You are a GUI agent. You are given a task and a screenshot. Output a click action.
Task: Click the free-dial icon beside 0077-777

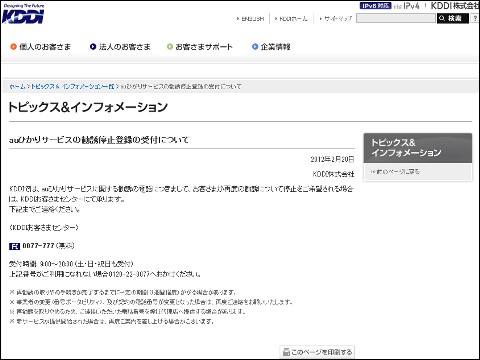(x=14, y=246)
